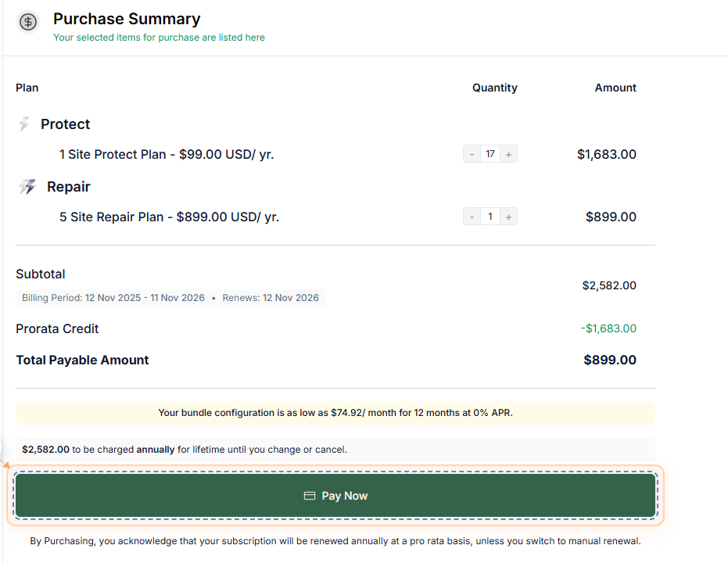Image resolution: width=728 pixels, height=563 pixels.
Task: Click the dollar coin icon beside Purchase Summary
Action: click(x=28, y=21)
